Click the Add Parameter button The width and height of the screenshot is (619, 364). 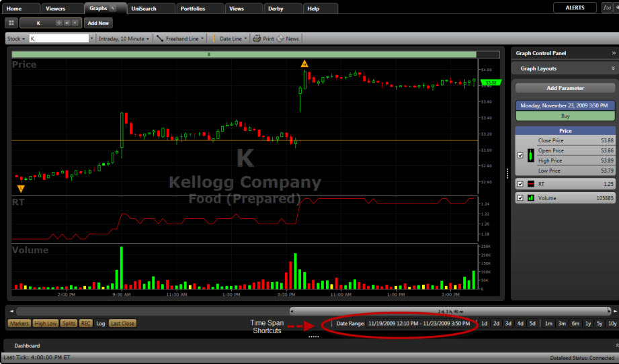click(x=565, y=88)
